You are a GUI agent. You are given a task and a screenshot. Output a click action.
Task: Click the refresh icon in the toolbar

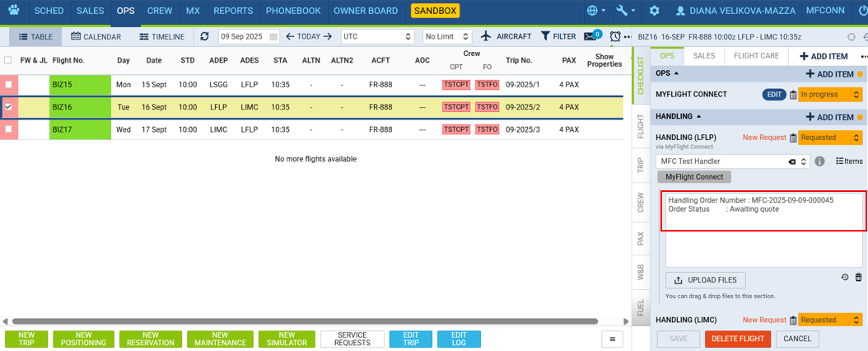[x=204, y=37]
